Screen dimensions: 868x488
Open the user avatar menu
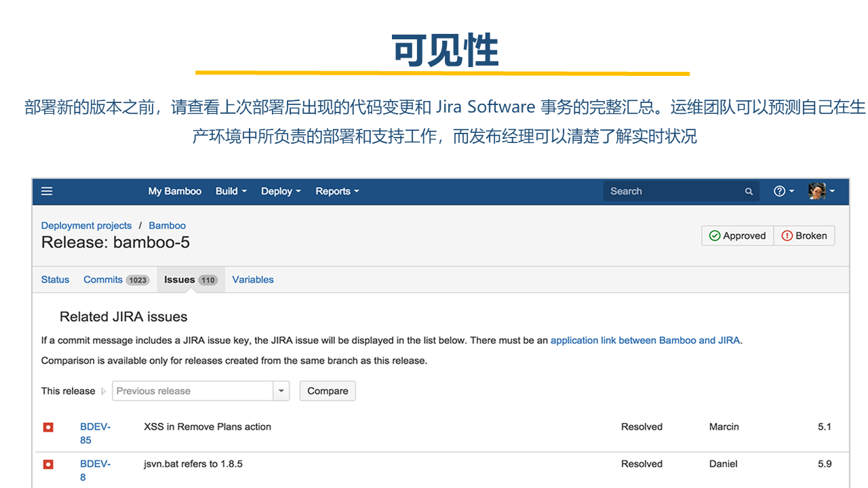point(821,191)
